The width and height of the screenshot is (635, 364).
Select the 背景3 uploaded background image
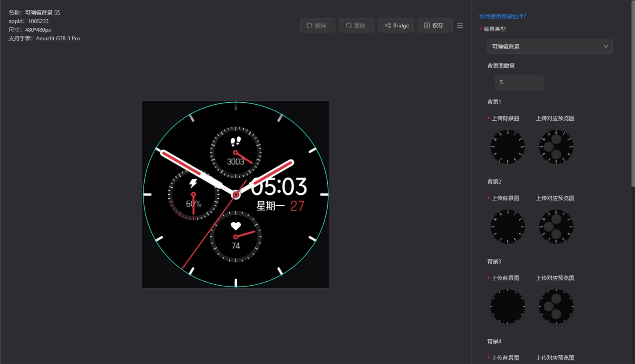(508, 306)
